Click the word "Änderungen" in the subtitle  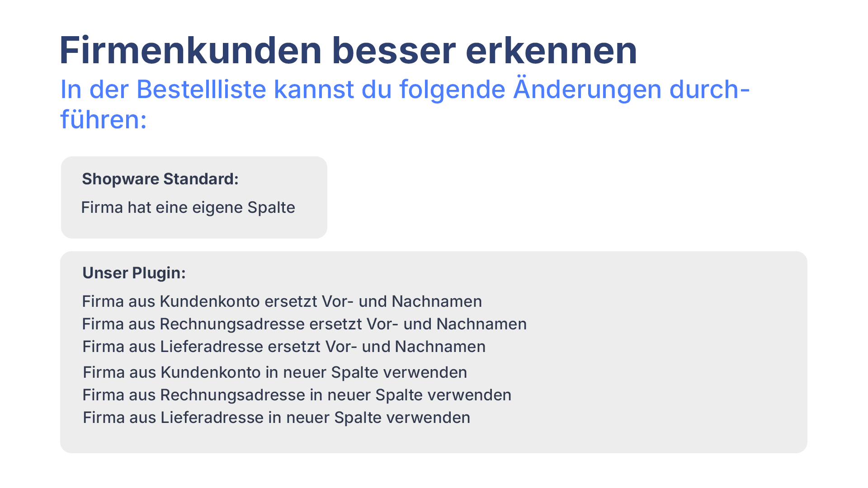click(x=586, y=89)
